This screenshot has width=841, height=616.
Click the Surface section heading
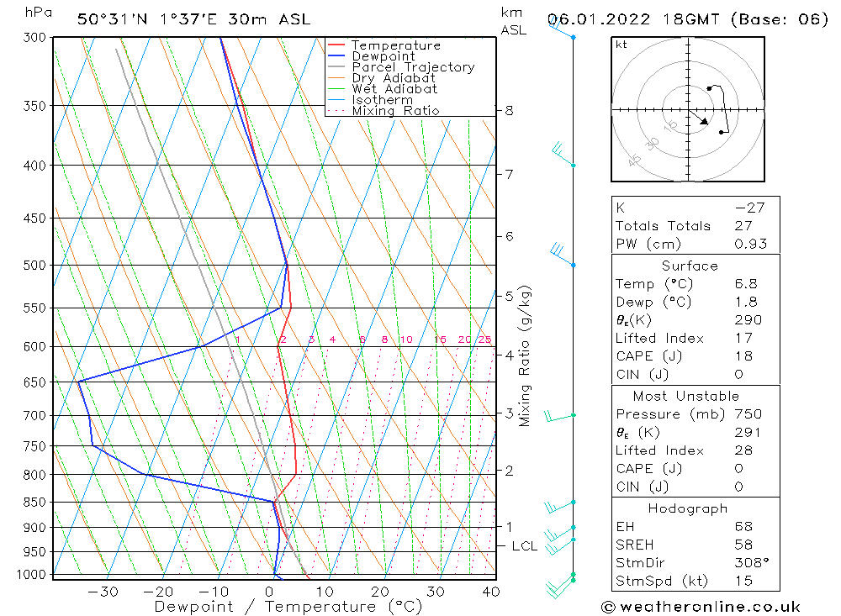(x=690, y=266)
